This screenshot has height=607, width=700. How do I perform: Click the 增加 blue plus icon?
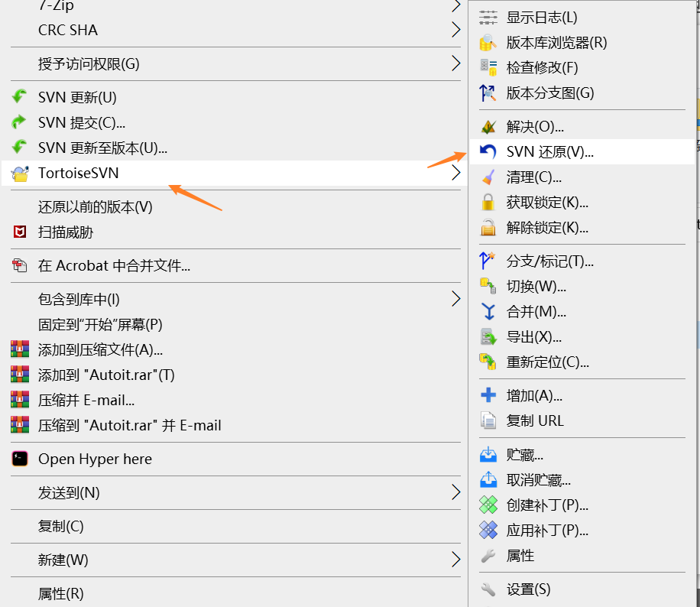coord(487,395)
